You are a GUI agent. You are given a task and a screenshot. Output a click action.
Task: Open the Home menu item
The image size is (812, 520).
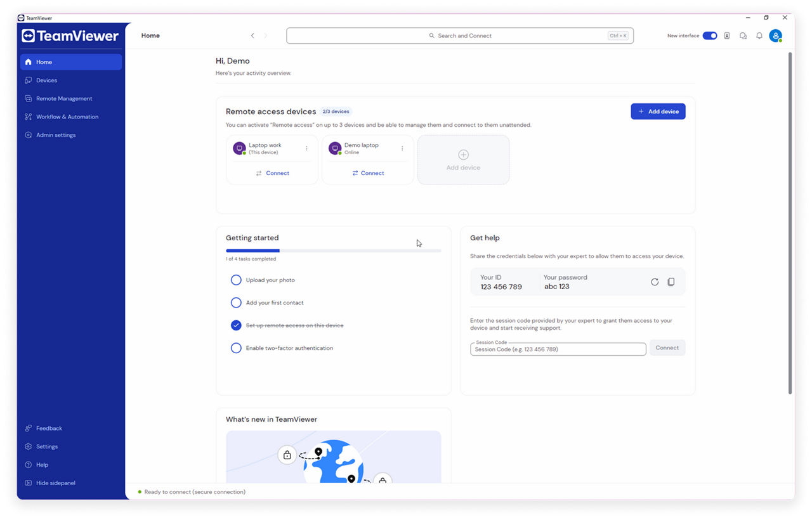pos(71,62)
